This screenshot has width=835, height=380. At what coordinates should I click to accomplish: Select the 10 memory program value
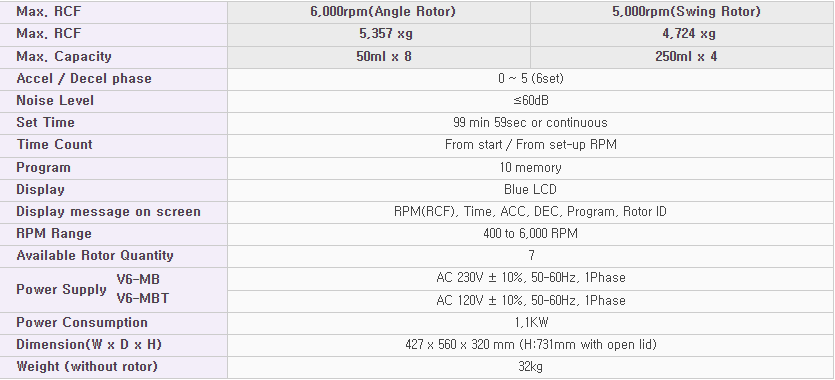530,168
